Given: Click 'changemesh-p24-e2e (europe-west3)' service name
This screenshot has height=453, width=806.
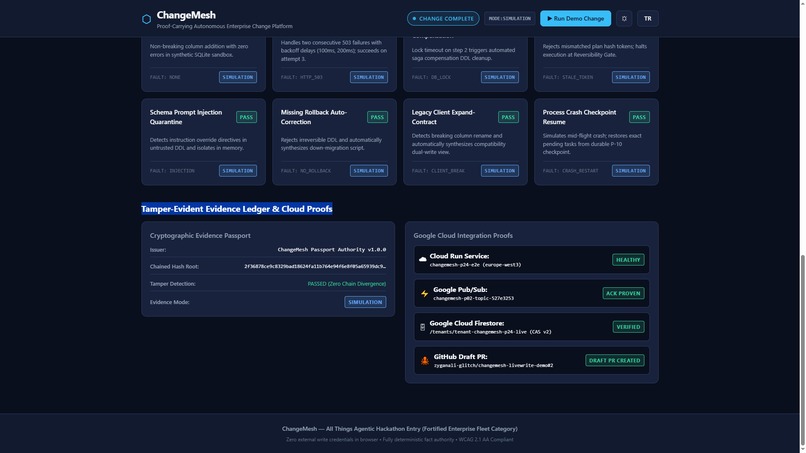Looking at the screenshot, I should point(475,265).
